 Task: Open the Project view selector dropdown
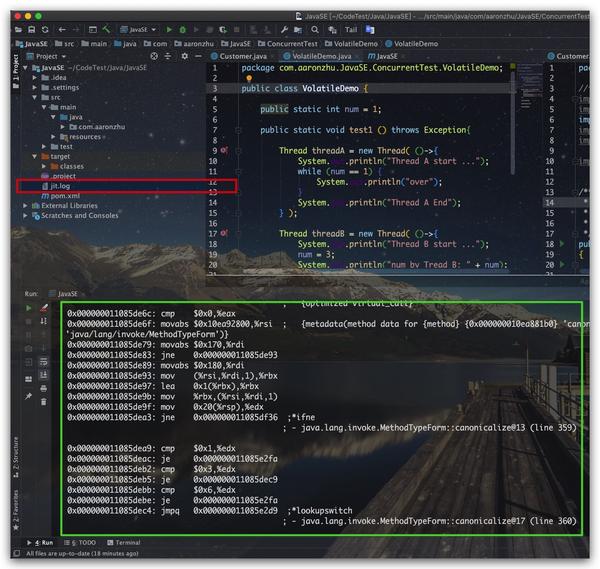click(47, 57)
